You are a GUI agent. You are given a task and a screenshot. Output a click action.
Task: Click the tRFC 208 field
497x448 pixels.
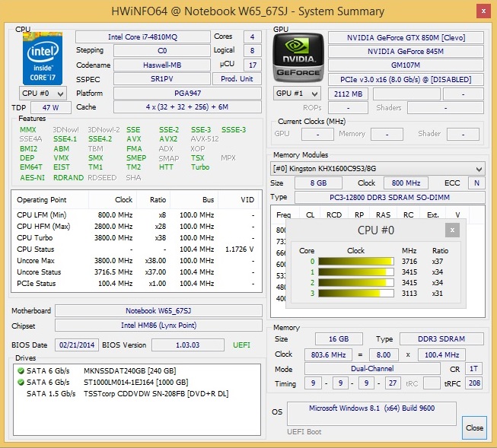point(474,383)
